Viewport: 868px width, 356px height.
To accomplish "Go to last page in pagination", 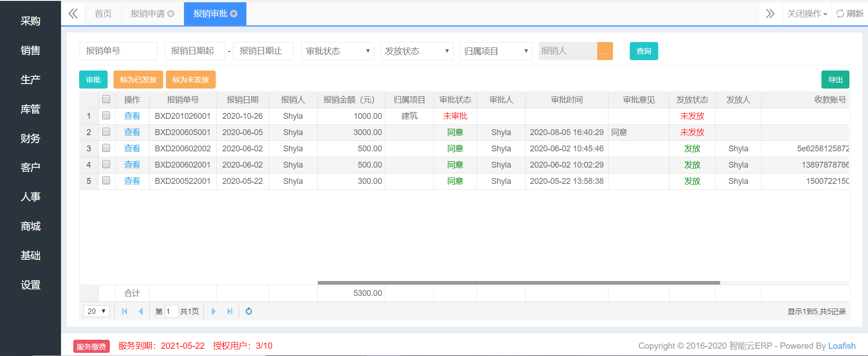I will coord(230,311).
